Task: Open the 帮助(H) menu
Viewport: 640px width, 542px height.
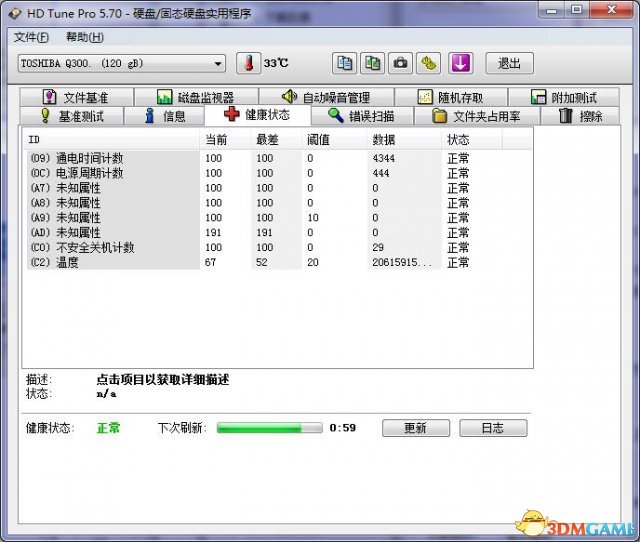Action: tap(84, 38)
